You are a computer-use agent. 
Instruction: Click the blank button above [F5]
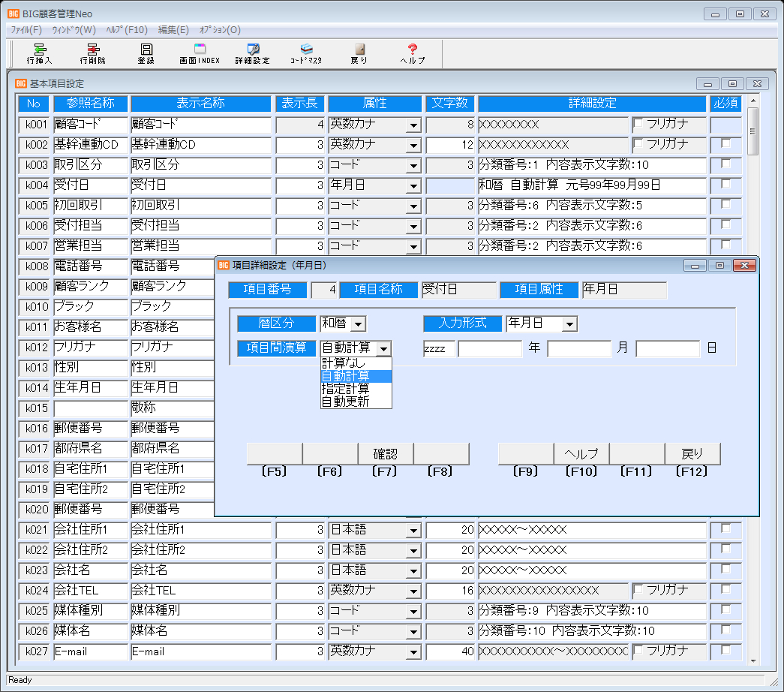coord(275,454)
